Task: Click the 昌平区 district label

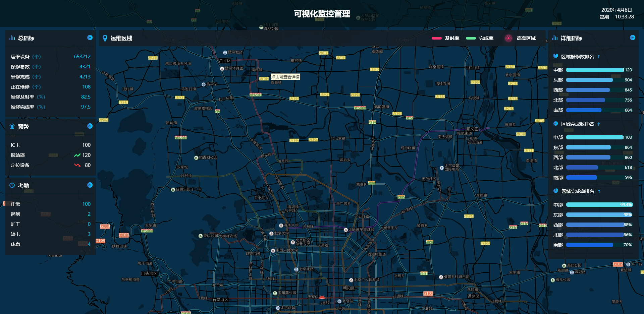Action: pyautogui.click(x=225, y=61)
